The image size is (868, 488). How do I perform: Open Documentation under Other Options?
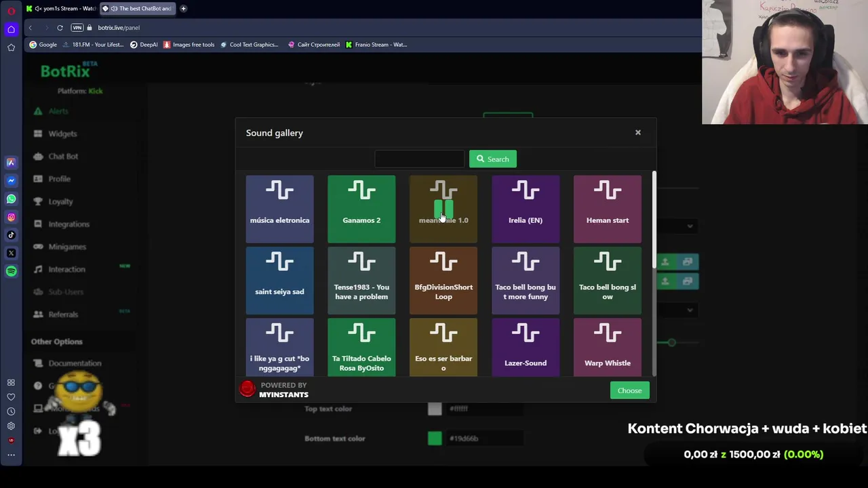[x=75, y=363]
